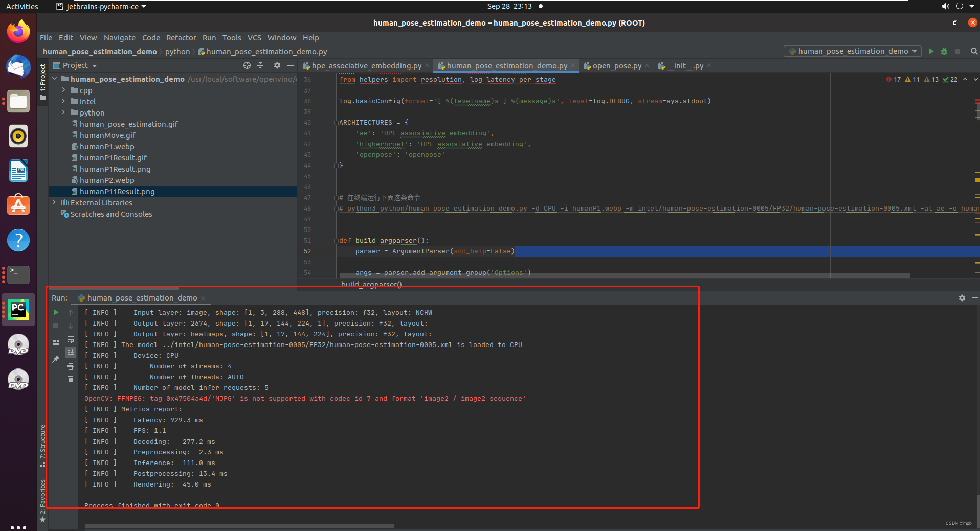Viewport: 980px width, 531px height.
Task: Collapse all nodes in Project tree
Action: click(x=260, y=65)
